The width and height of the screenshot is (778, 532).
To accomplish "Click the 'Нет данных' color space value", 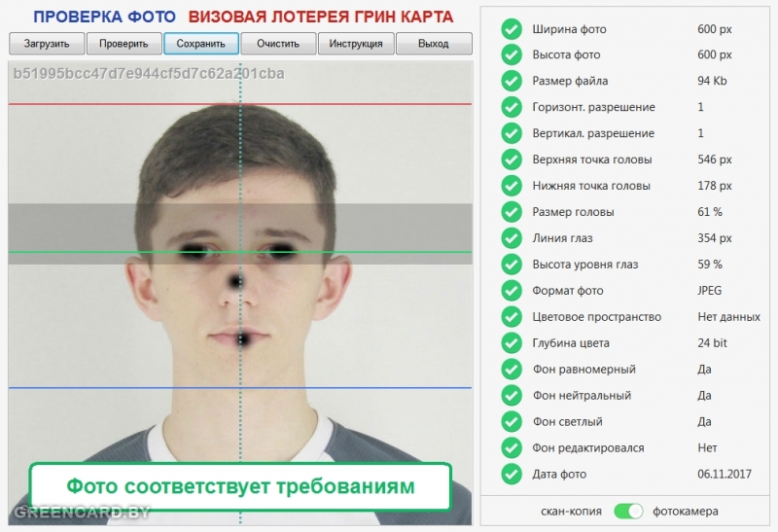I will click(728, 317).
